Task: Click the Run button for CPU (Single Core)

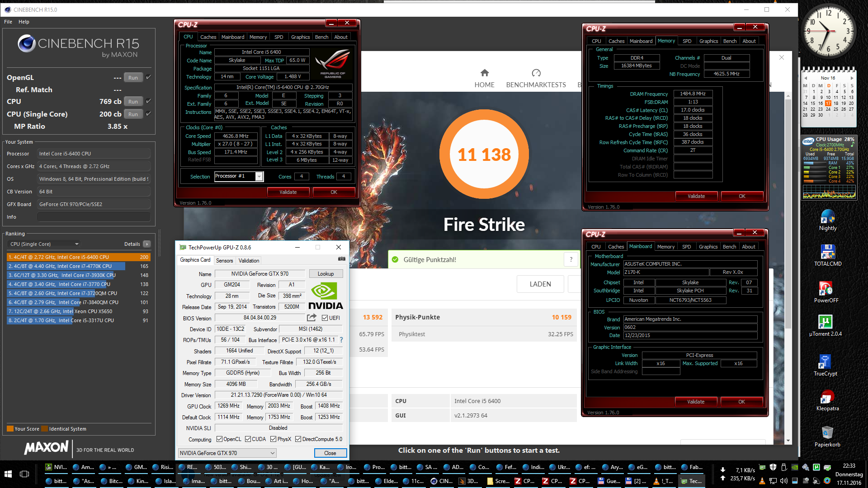Action: click(x=133, y=114)
